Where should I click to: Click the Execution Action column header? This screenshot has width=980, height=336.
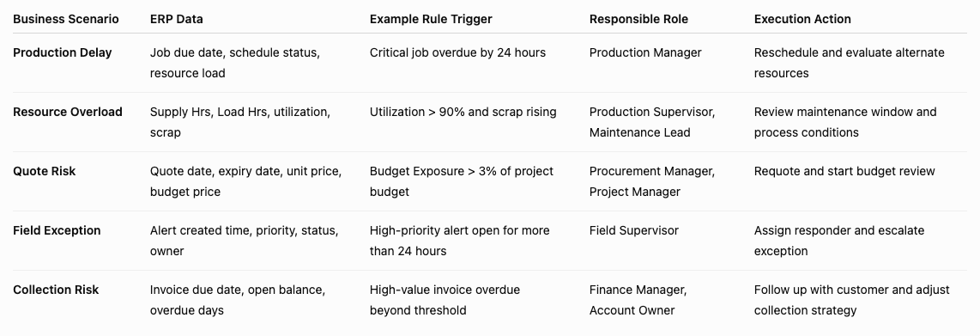(x=802, y=19)
